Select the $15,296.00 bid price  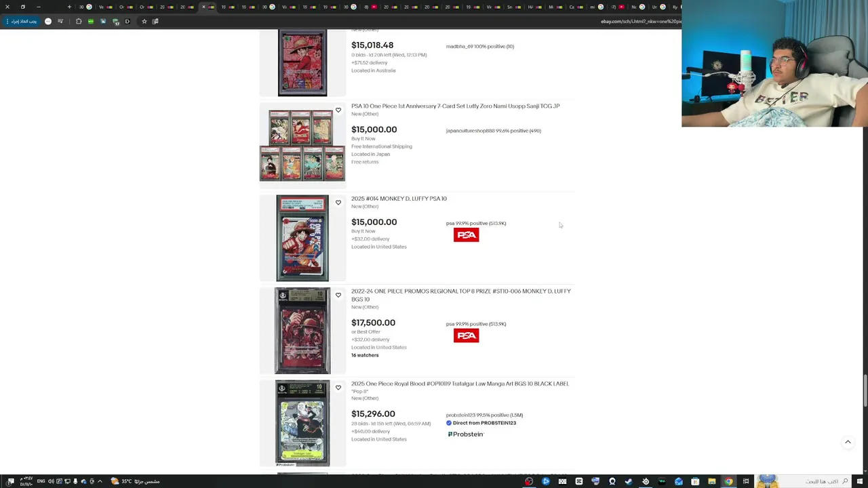[373, 414]
